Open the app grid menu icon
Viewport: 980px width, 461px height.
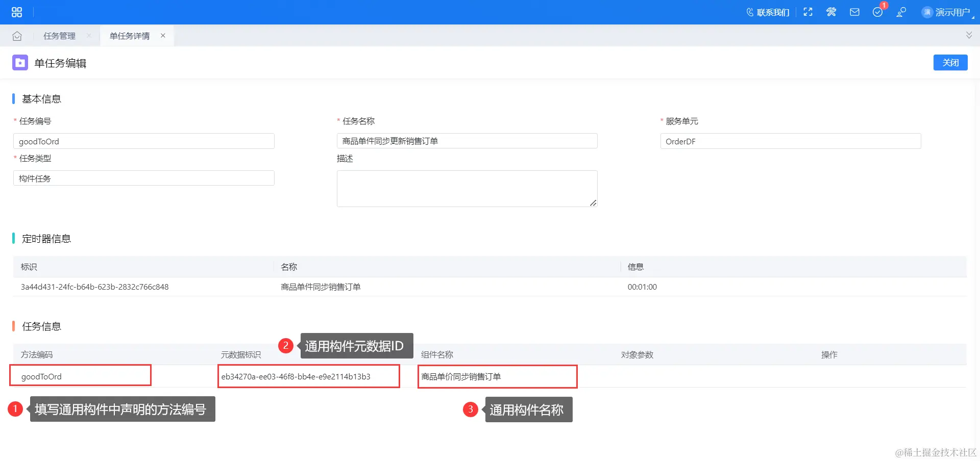[17, 12]
